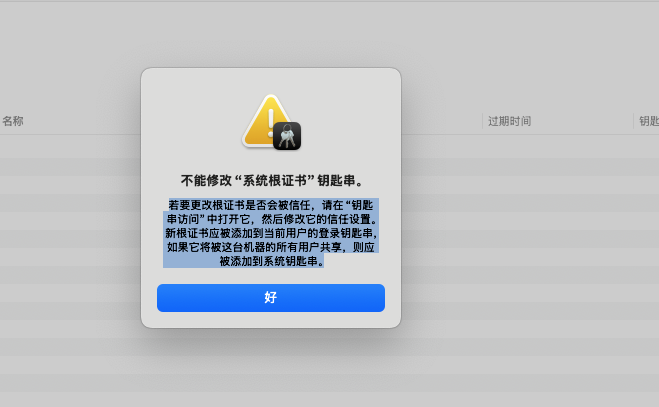Click the bold title 不能修改“系统根证书”钥匙串
This screenshot has height=407, width=659.
point(272,181)
